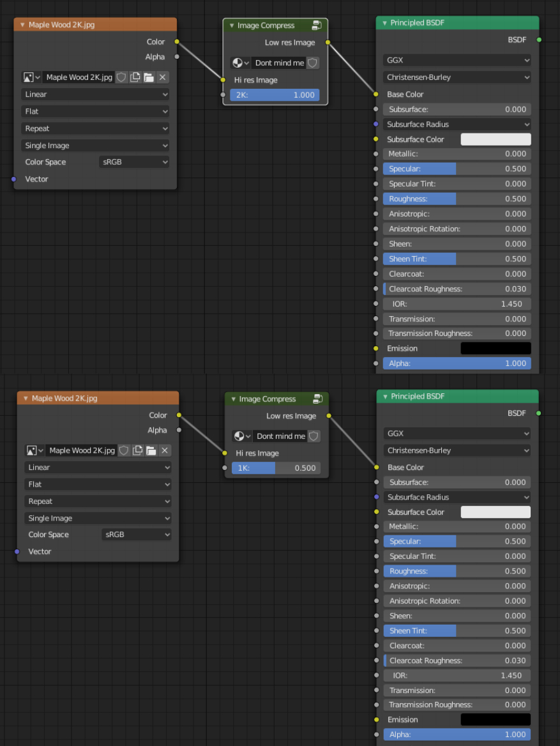
Task: Click 'Dont mind me' name field in 2K node
Action: click(279, 63)
